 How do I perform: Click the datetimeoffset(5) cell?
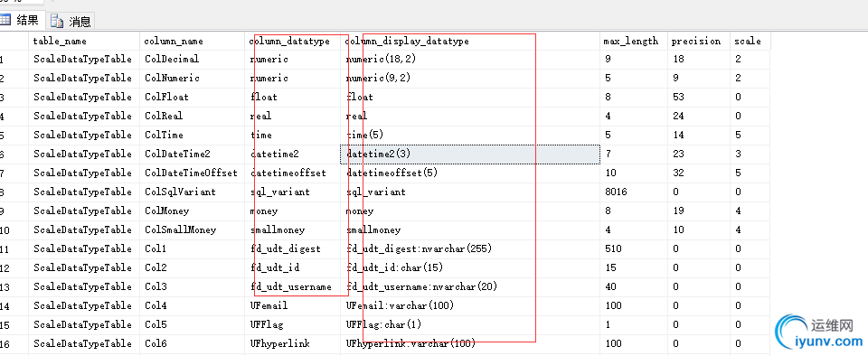470,173
